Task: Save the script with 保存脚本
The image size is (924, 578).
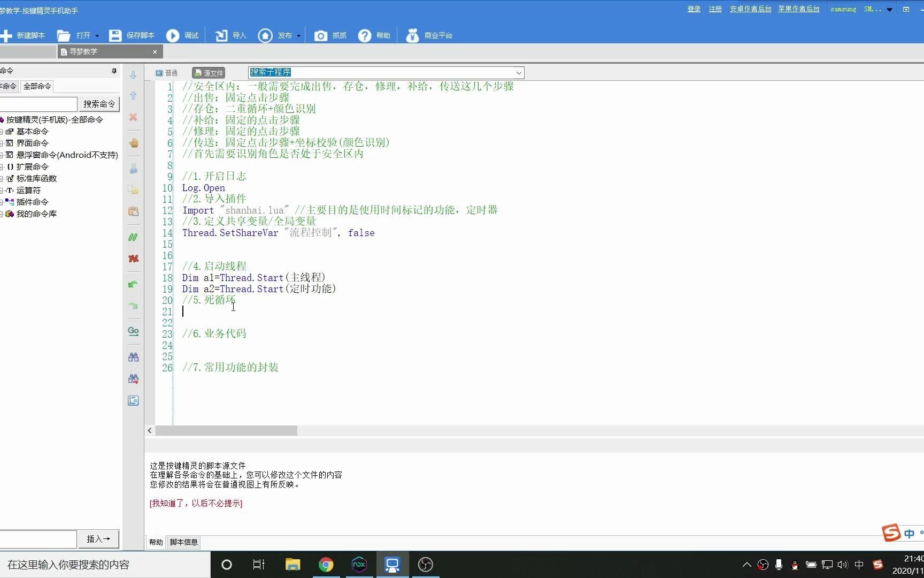Action: (x=132, y=35)
